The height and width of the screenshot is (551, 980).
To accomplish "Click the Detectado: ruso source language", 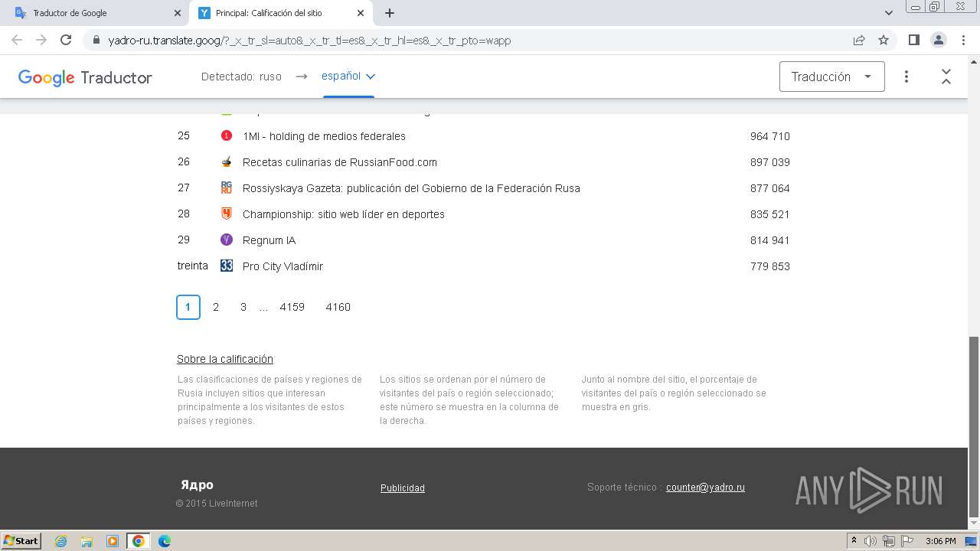I will 241,77.
